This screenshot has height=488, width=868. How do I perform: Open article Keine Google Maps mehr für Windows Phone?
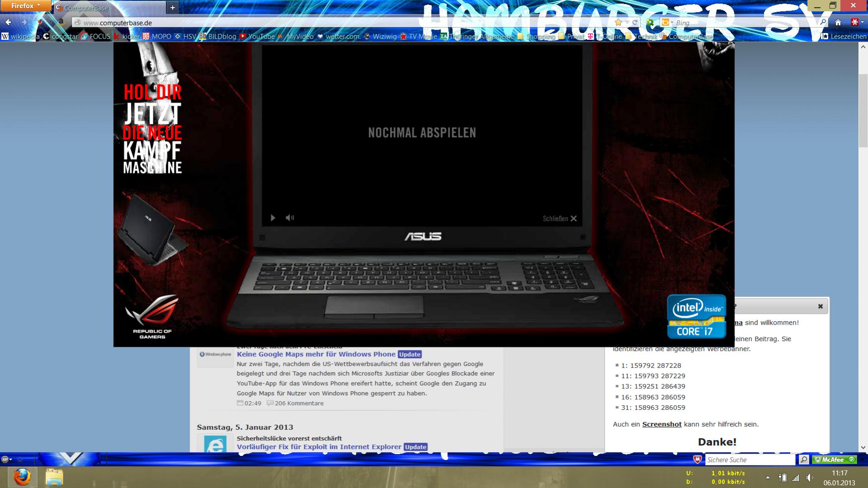pyautogui.click(x=316, y=354)
